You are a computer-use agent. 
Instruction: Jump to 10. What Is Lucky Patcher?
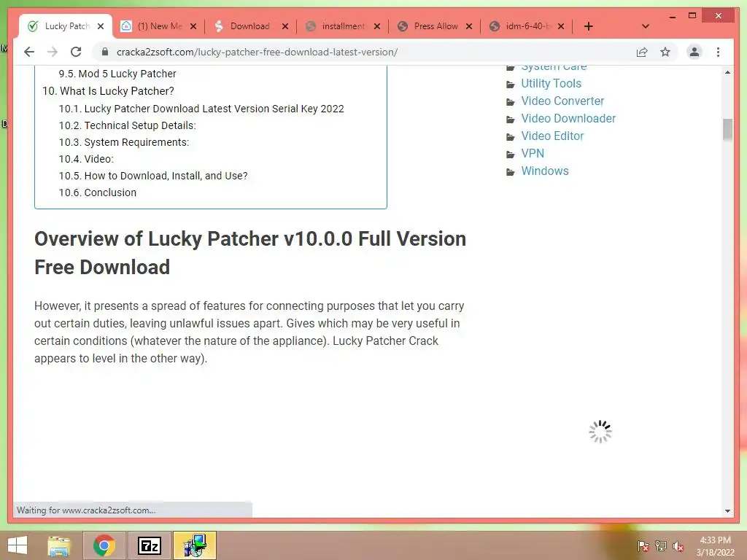coord(108,91)
